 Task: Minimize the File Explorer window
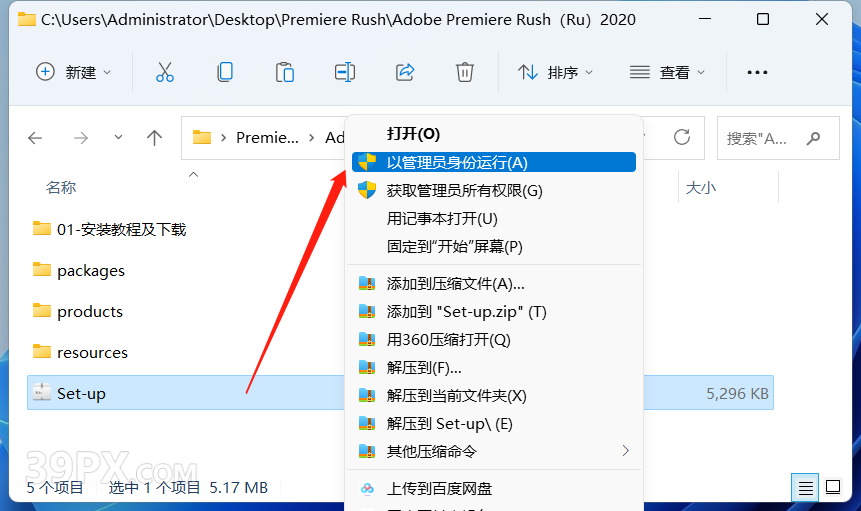point(705,19)
